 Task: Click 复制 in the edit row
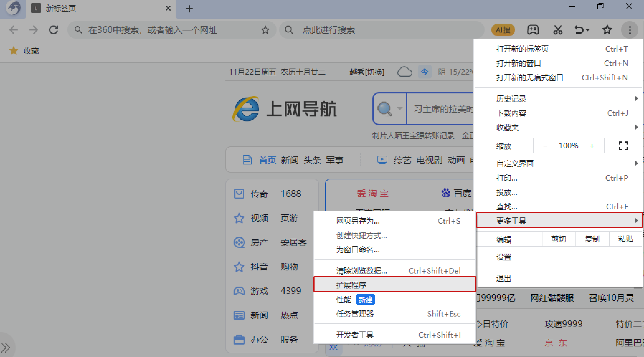[x=592, y=239]
